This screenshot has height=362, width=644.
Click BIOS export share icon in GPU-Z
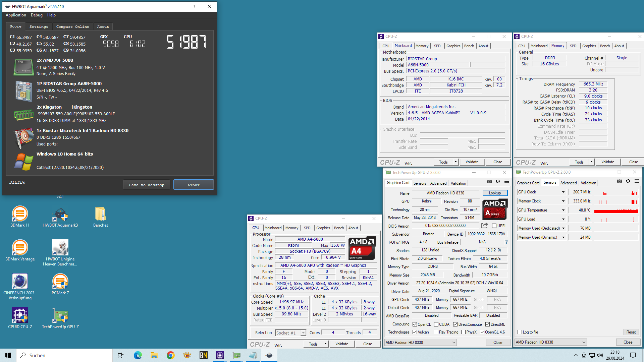pyautogui.click(x=484, y=226)
